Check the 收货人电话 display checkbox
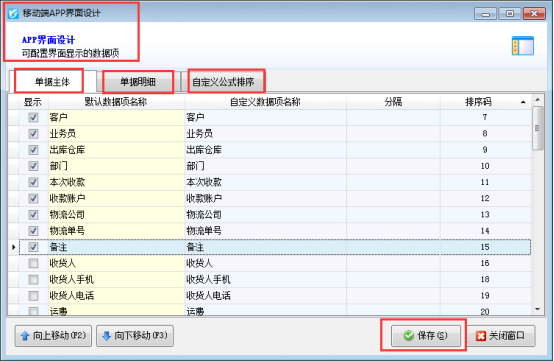This screenshot has width=554, height=361. pos(33,296)
